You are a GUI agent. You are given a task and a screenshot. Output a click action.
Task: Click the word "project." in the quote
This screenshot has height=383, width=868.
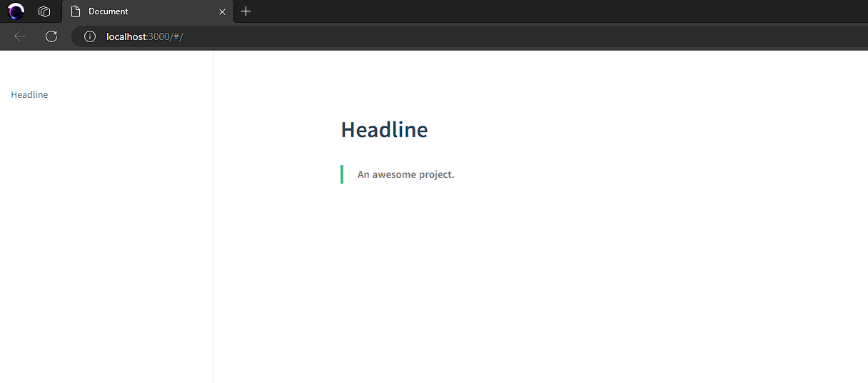tap(437, 174)
